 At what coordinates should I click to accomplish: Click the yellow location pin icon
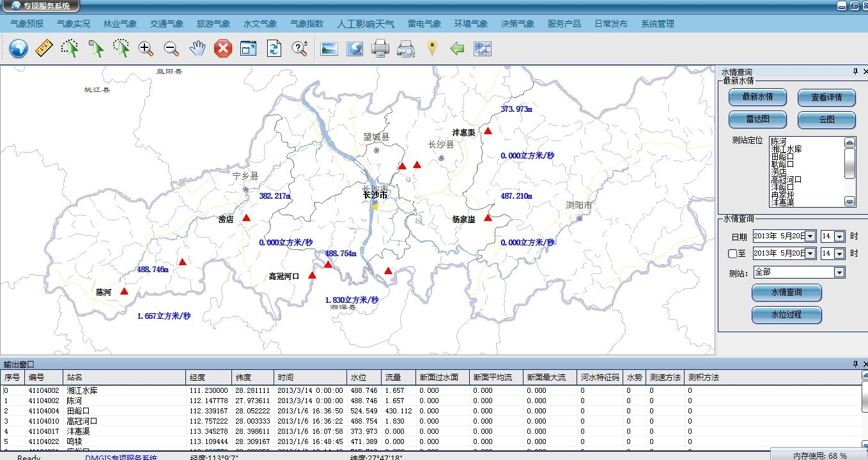tap(432, 49)
